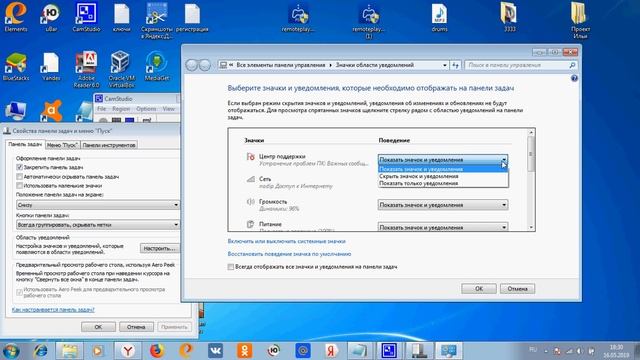Open Internet Explorer from the taskbar
640x360 pixels.
pyautogui.click(x=41, y=351)
